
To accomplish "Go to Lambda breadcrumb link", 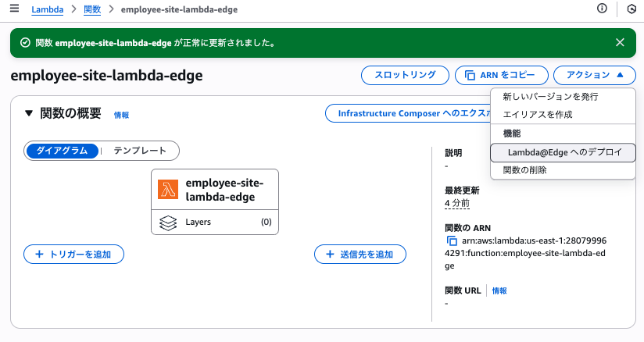I will pyautogui.click(x=47, y=9).
